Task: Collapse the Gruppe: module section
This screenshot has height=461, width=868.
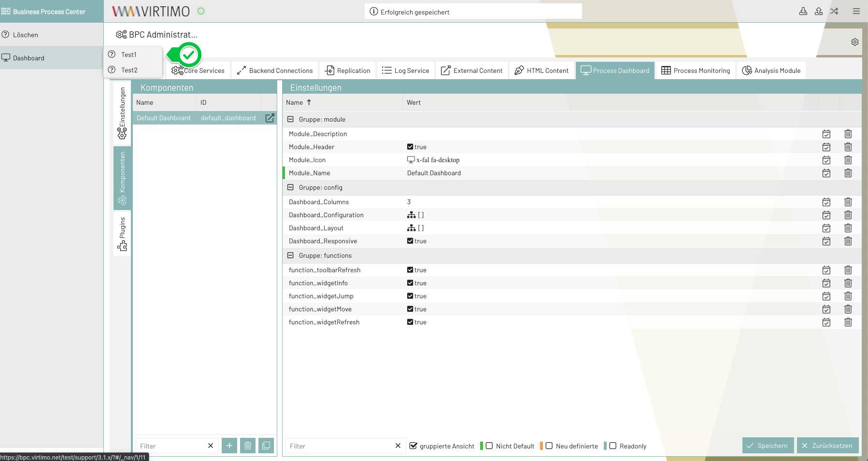Action: pos(290,119)
